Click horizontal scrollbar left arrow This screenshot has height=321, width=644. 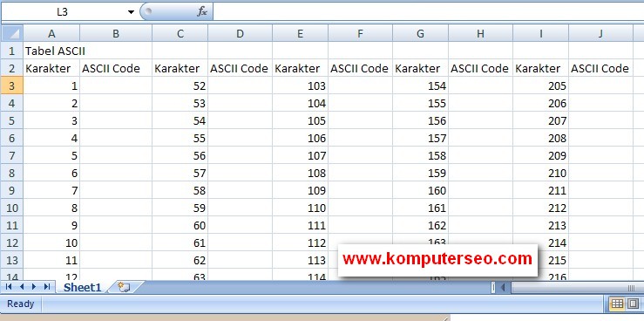tap(503, 288)
